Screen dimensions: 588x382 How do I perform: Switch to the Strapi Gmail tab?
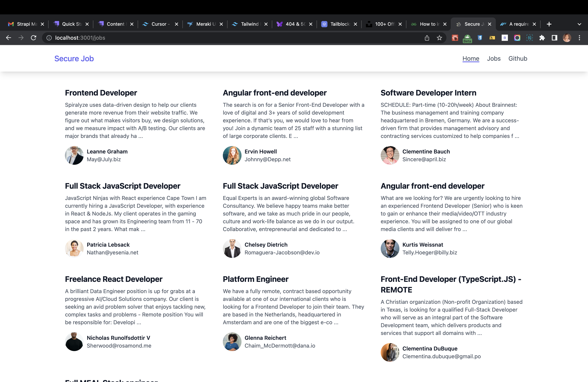coord(24,24)
